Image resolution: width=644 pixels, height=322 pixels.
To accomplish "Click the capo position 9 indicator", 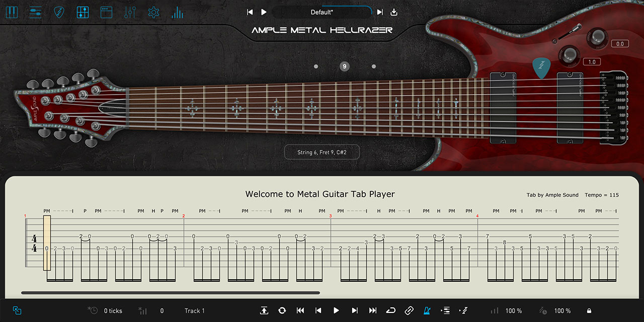I will click(x=345, y=66).
